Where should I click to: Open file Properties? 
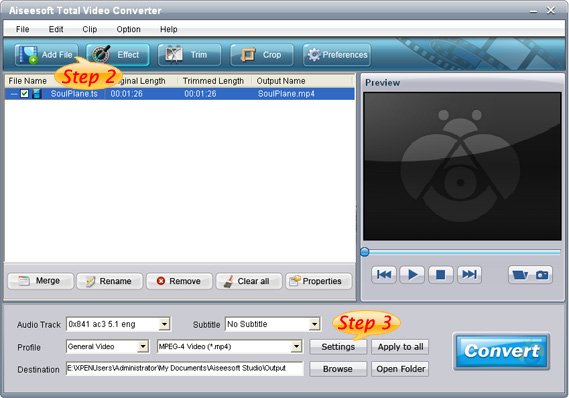tap(319, 281)
